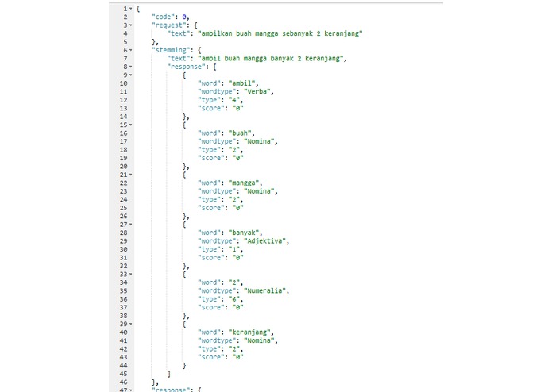Click the string "ambil buah mangga banyak 2 keranjang"

(x=270, y=59)
